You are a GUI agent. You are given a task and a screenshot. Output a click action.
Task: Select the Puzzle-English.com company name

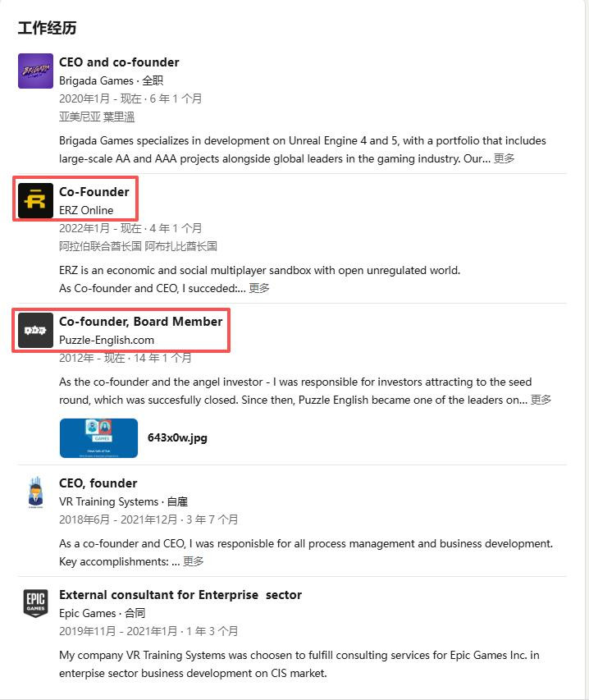[x=107, y=341]
